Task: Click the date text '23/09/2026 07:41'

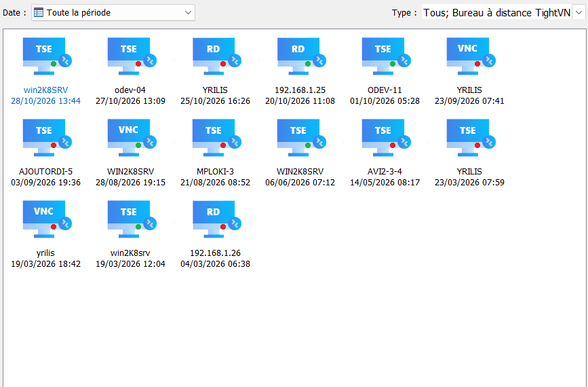Action: [469, 101]
